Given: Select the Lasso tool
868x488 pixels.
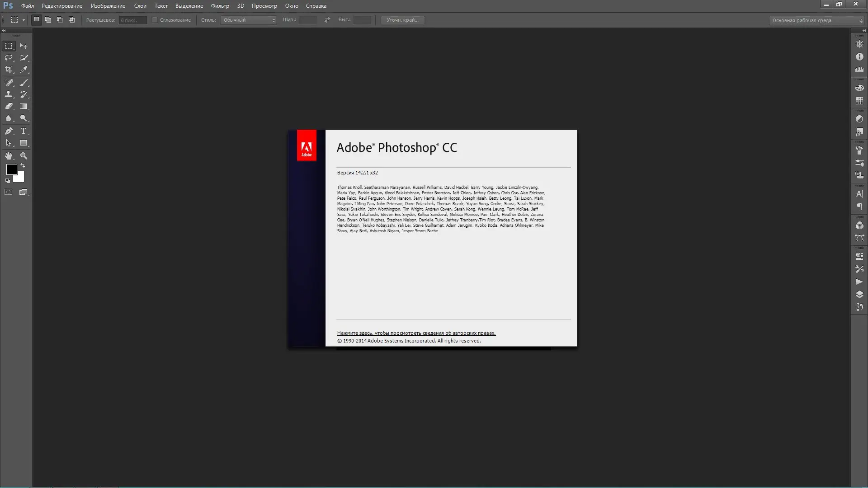Looking at the screenshot, I should (x=9, y=58).
